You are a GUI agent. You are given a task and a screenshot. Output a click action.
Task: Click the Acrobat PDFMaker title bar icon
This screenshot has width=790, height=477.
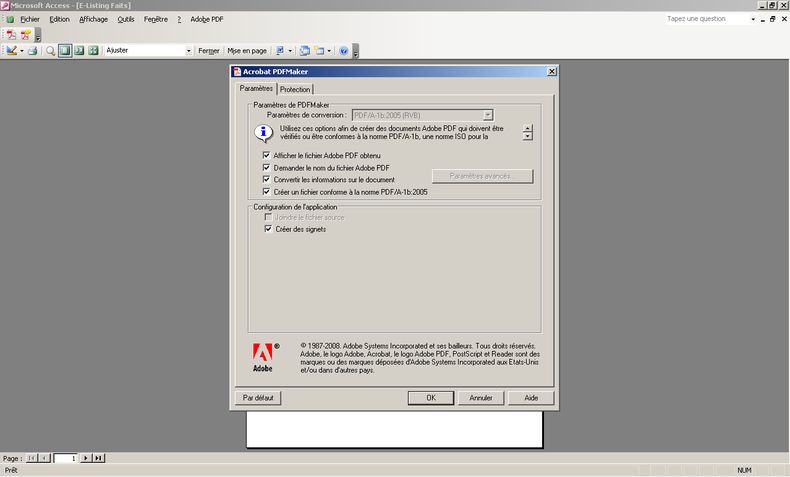[237, 72]
